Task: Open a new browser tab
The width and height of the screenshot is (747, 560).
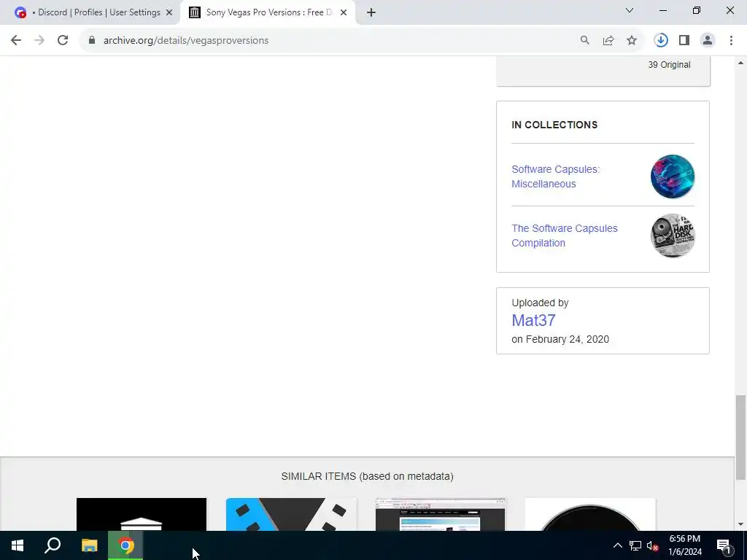Action: tap(371, 12)
